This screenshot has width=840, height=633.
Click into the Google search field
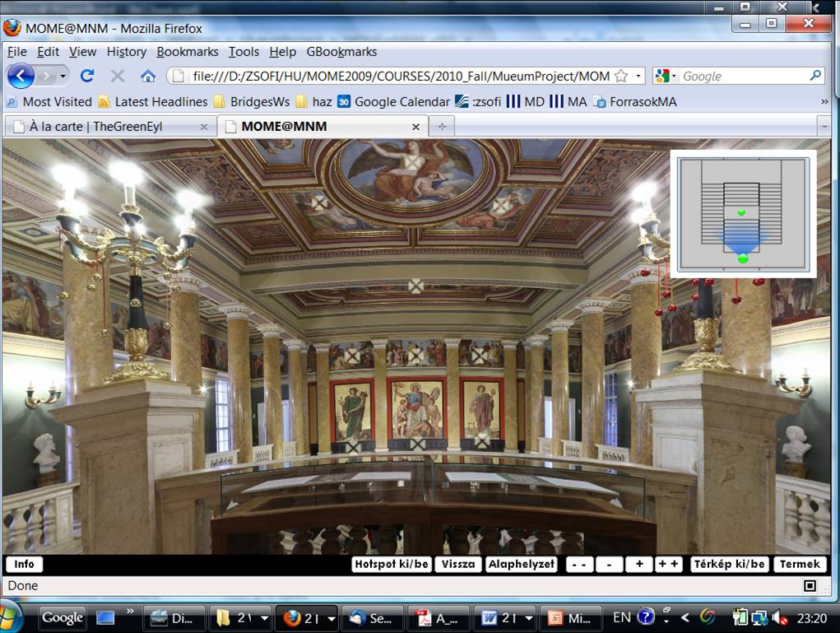point(744,76)
